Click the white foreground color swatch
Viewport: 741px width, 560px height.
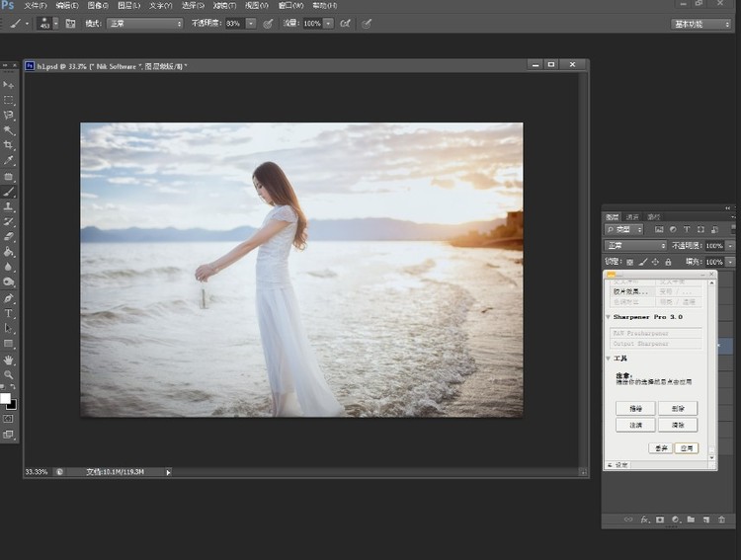[5, 398]
